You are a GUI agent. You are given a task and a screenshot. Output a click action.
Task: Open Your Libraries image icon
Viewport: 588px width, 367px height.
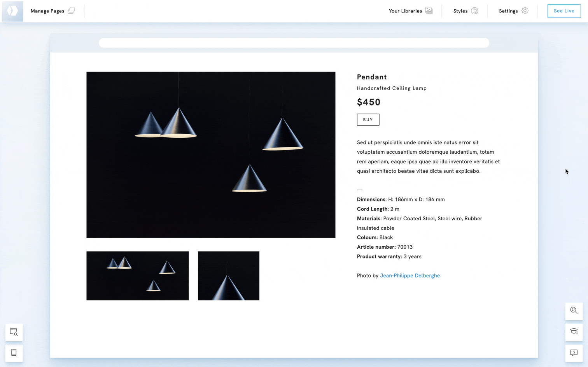[429, 11]
